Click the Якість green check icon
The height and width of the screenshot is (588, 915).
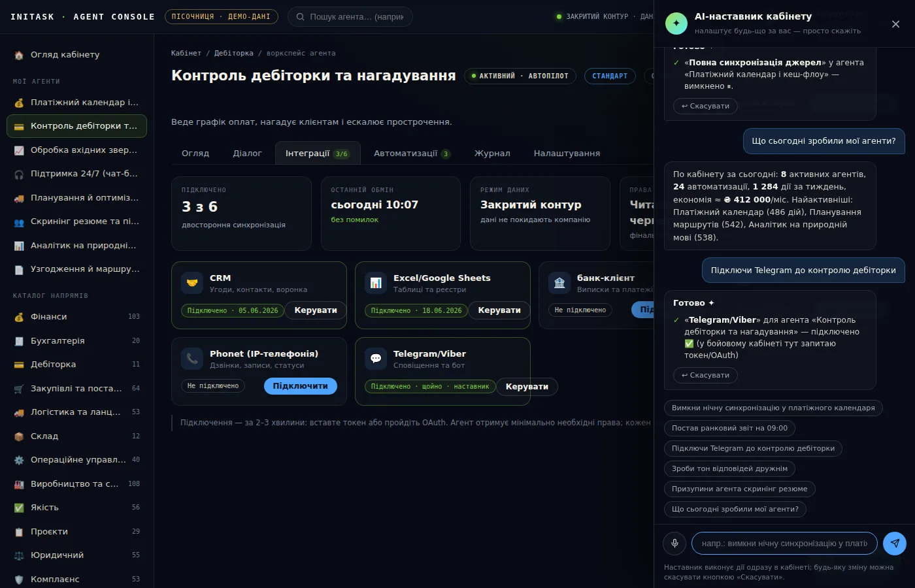tap(19, 508)
